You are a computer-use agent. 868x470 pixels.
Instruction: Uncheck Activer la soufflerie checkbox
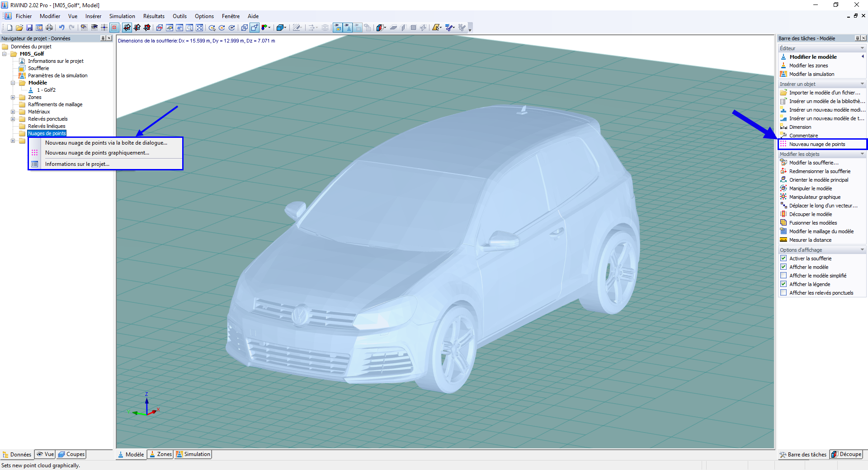point(783,258)
